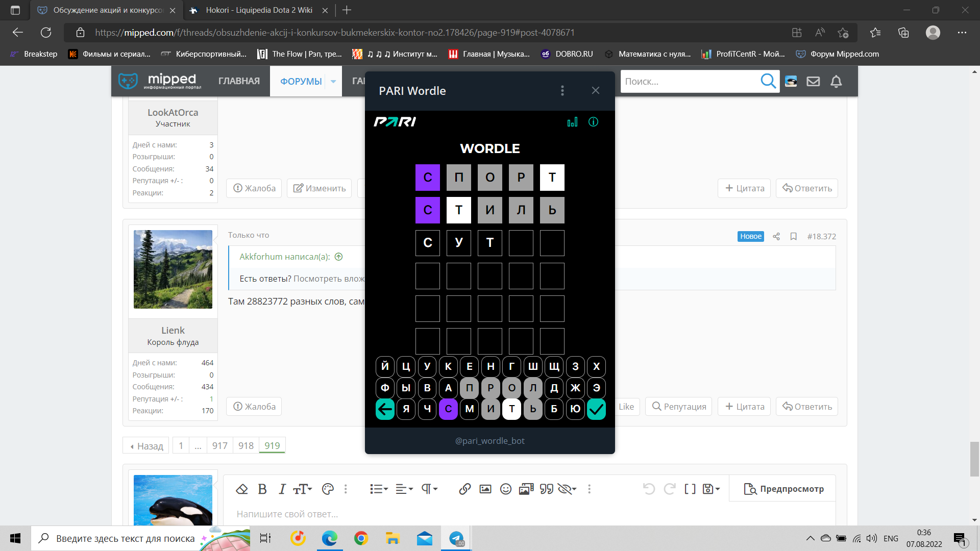980x551 pixels.
Task: Toggle bold formatting in reply editor
Action: 262,489
